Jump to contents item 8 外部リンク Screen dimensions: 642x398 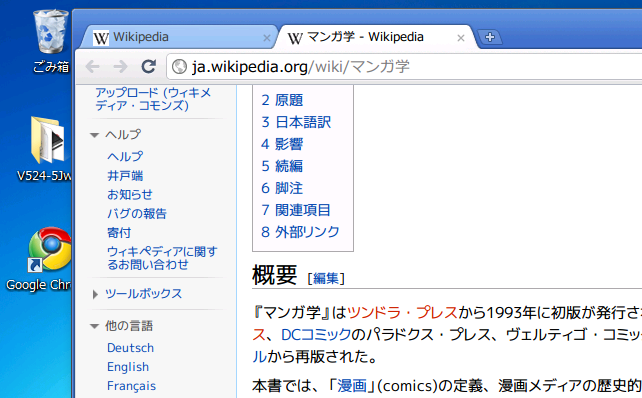pos(300,232)
